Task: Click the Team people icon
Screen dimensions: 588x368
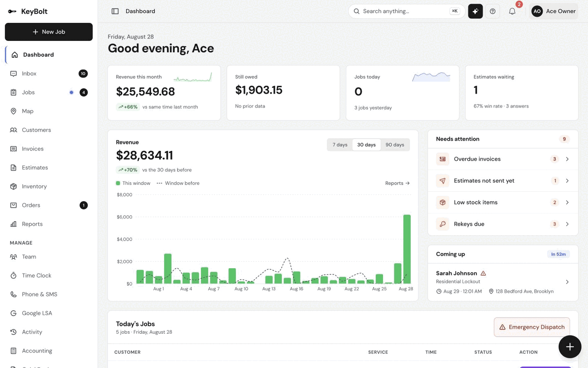Action: click(x=14, y=257)
